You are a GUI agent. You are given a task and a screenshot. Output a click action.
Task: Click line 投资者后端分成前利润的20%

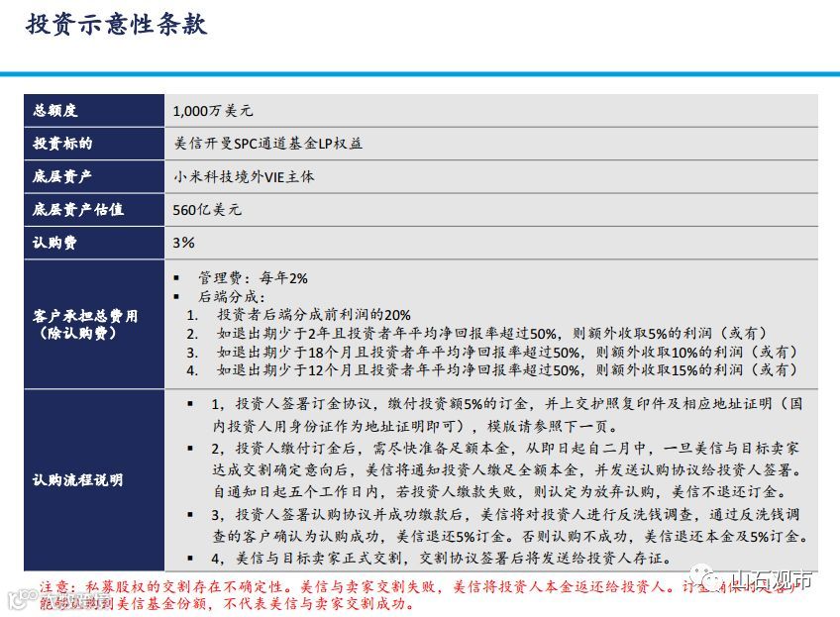pyautogui.click(x=314, y=315)
